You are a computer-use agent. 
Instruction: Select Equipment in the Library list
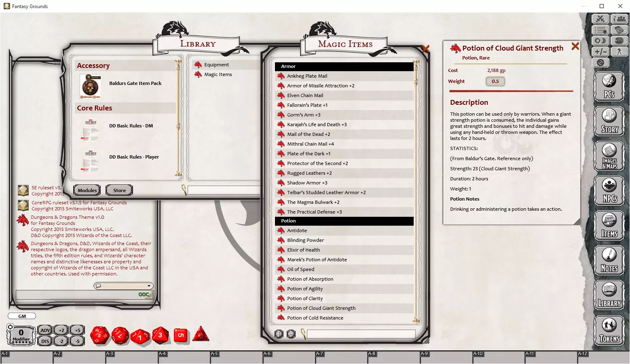click(216, 65)
